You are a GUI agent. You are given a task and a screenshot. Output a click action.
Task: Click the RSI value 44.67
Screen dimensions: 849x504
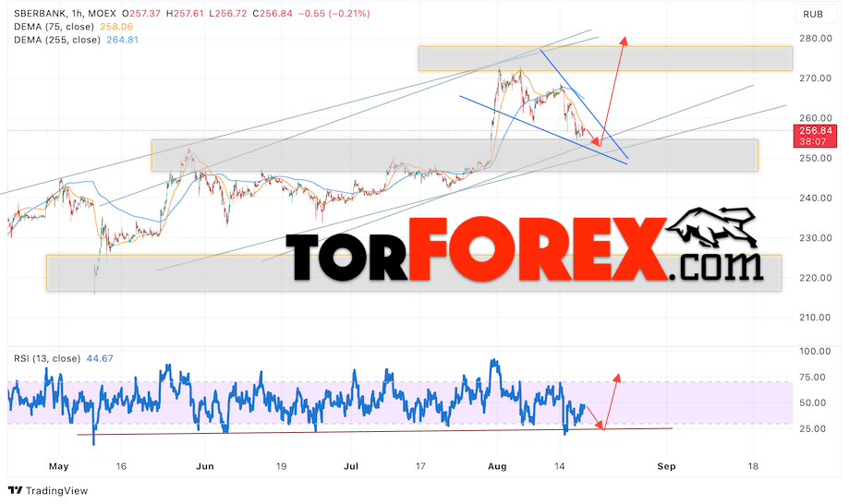(100, 358)
